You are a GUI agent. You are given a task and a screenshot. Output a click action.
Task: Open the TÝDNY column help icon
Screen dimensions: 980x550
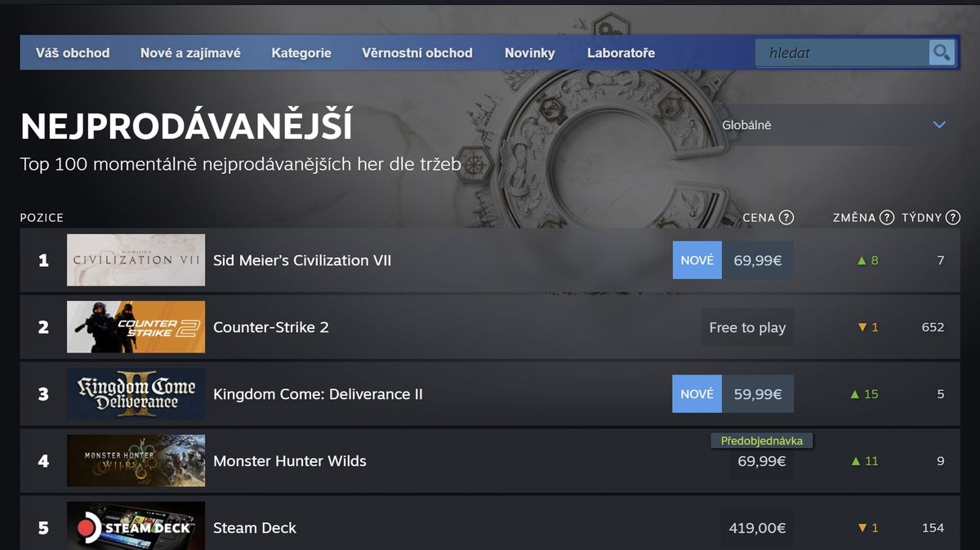pos(951,218)
